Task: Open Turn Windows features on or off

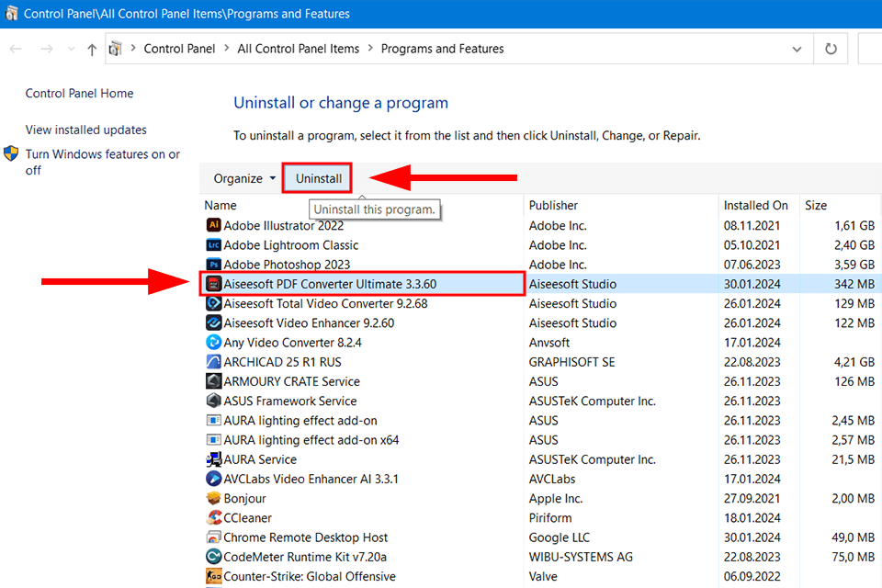Action: tap(102, 162)
